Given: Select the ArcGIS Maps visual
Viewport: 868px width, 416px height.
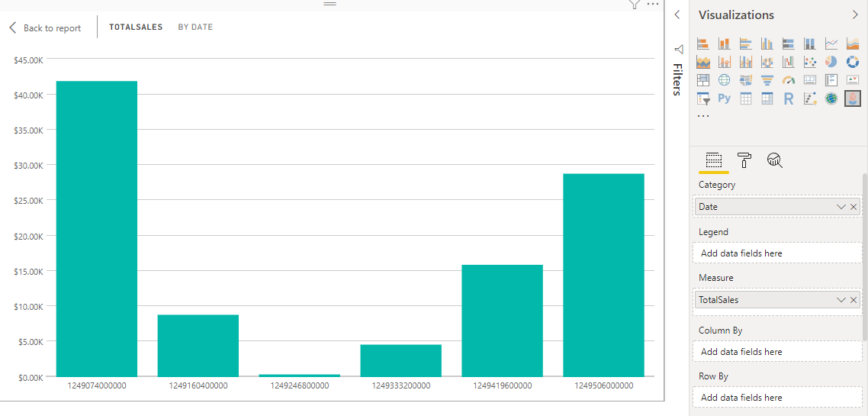Looking at the screenshot, I should click(x=831, y=99).
